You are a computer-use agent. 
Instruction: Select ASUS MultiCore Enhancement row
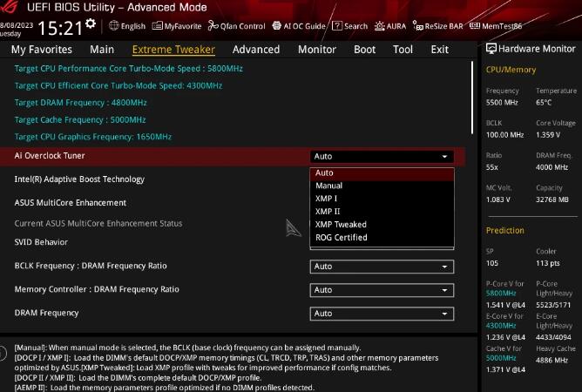coord(71,203)
